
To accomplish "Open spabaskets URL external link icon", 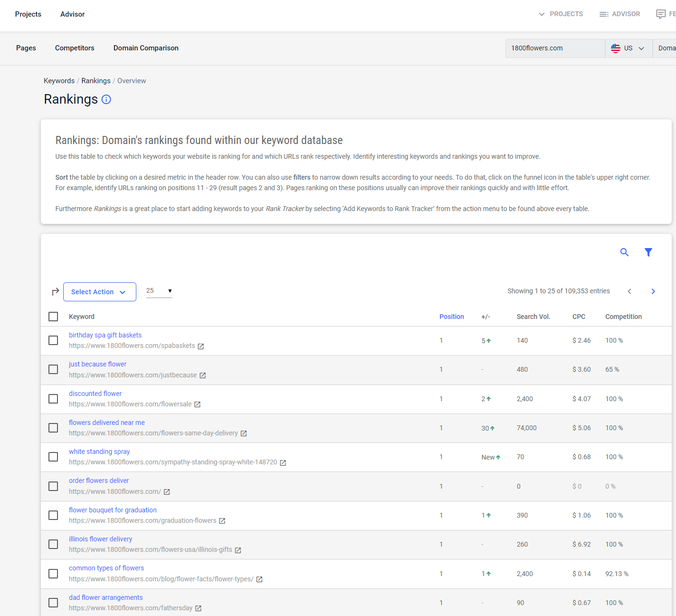I will pos(201,346).
